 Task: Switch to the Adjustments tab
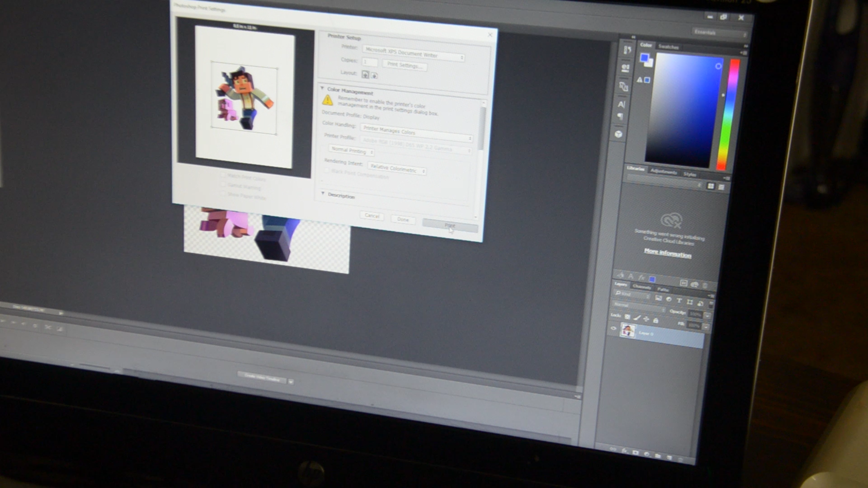pos(664,171)
